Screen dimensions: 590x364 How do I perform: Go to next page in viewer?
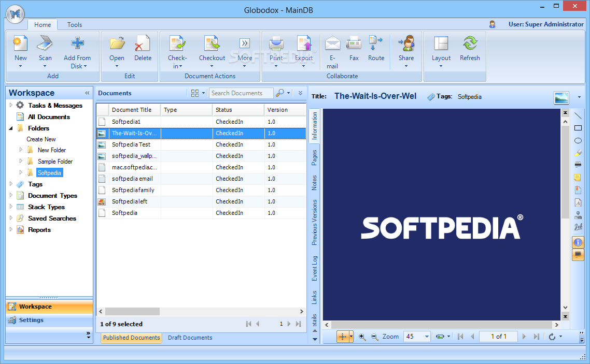pyautogui.click(x=524, y=337)
